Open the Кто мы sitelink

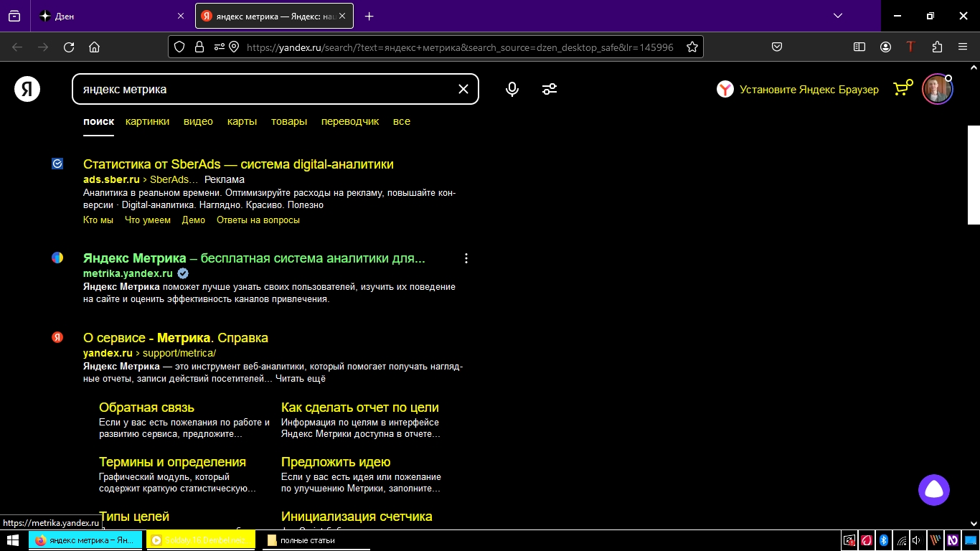pyautogui.click(x=98, y=220)
